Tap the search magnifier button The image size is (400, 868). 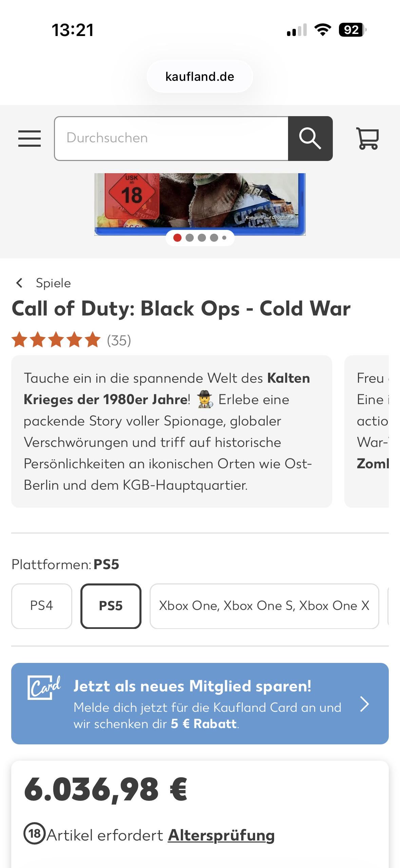click(x=310, y=139)
